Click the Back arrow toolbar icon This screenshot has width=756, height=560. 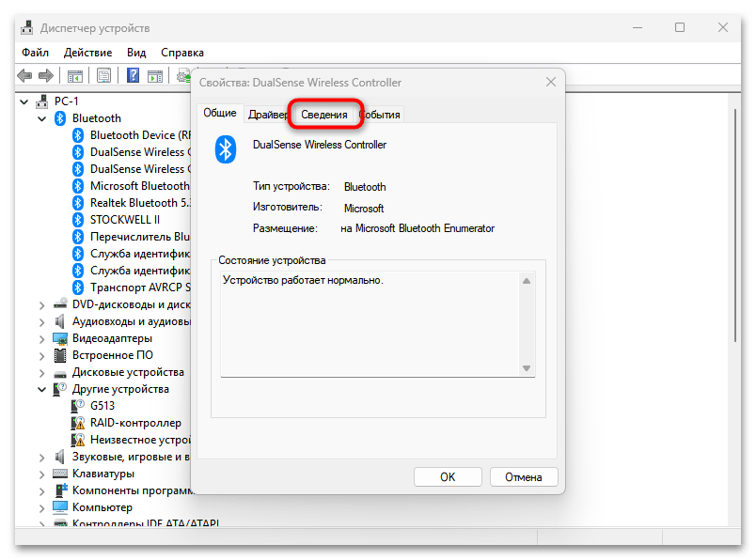click(24, 76)
